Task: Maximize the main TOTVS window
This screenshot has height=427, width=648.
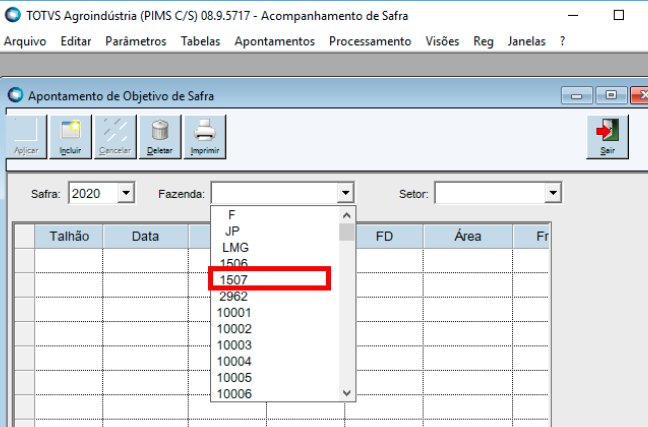Action: point(619,16)
